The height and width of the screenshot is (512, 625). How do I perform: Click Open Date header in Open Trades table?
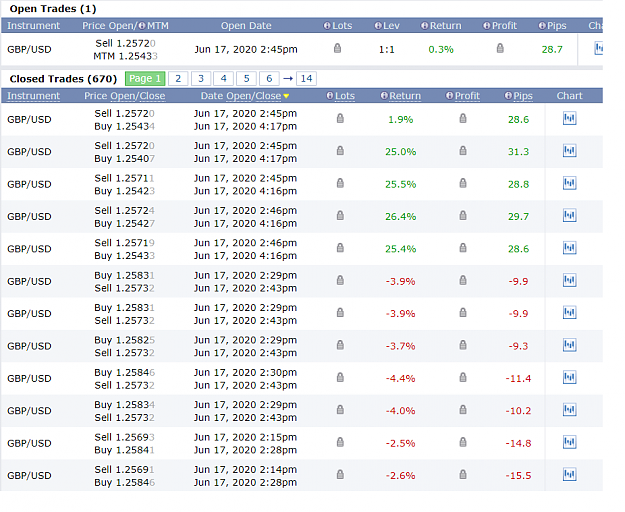coord(246,26)
